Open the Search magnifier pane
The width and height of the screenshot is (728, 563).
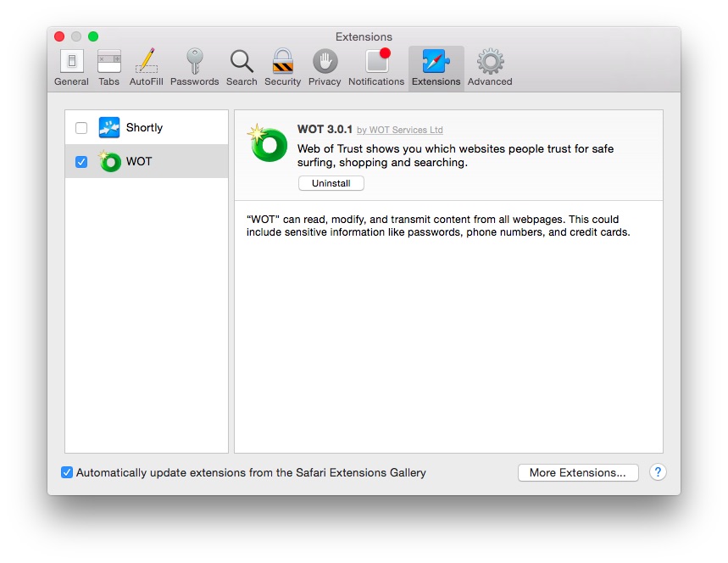[x=242, y=68]
